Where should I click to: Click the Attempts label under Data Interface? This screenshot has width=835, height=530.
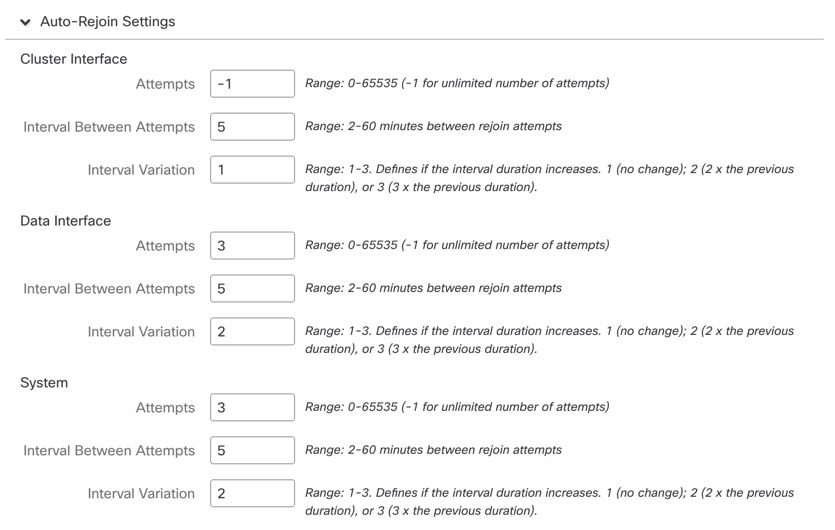[165, 246]
